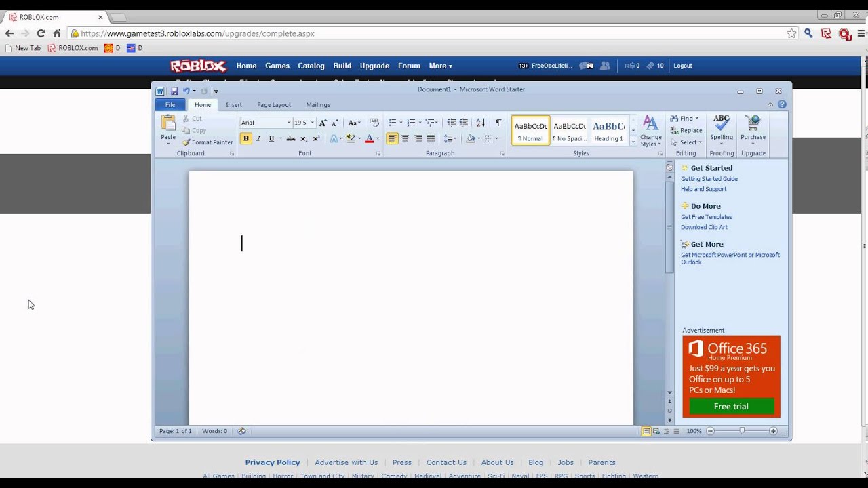Viewport: 868px width, 488px height.
Task: Click the red font color swatch
Action: (x=369, y=138)
